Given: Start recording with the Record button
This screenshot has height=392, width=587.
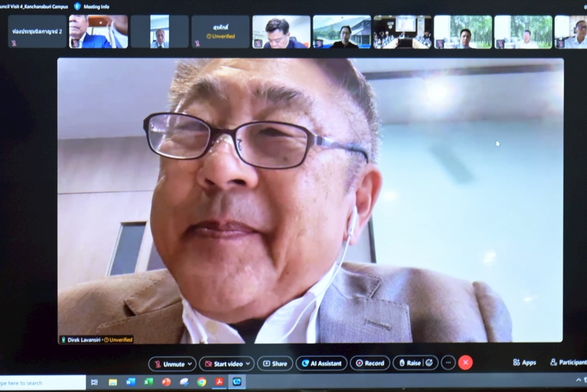Looking at the screenshot, I should [370, 363].
